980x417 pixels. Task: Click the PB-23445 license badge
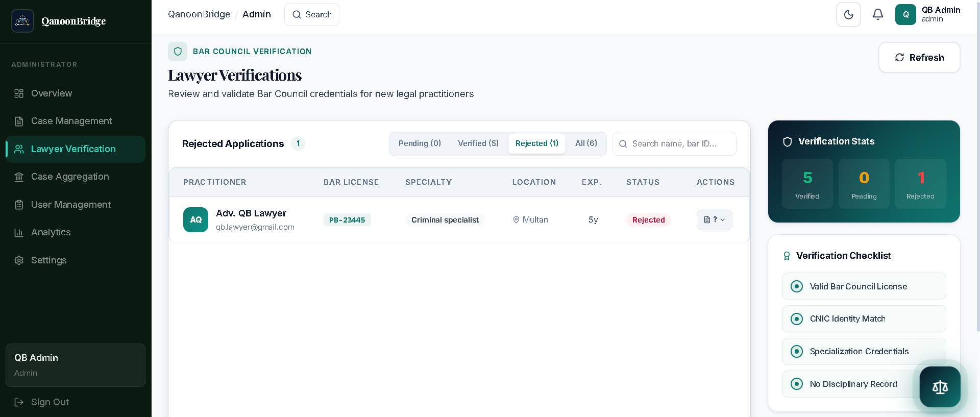point(347,220)
